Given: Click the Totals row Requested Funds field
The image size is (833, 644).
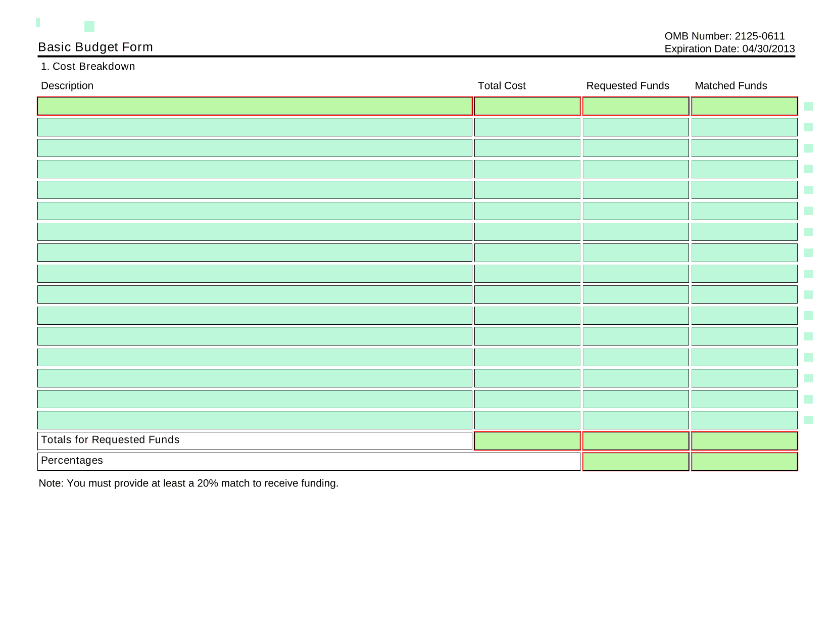Looking at the screenshot, I should [635, 441].
